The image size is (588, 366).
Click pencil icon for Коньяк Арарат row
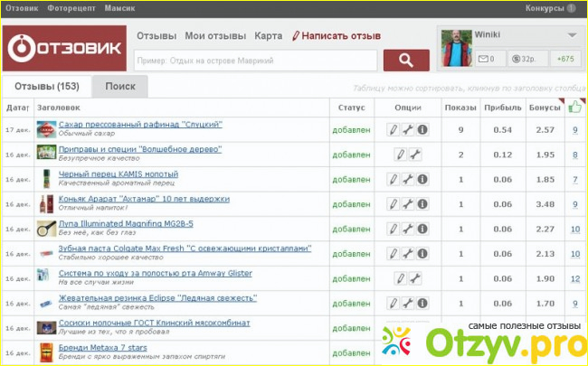(x=394, y=203)
